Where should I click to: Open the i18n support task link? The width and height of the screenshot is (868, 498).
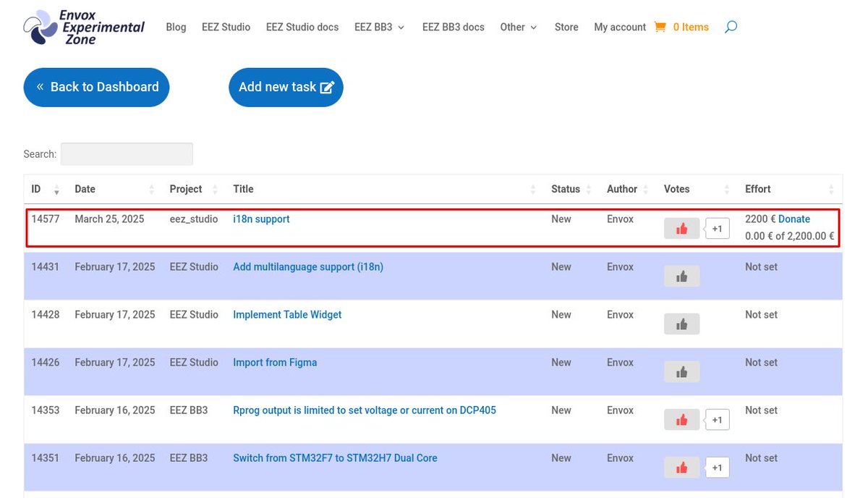(261, 219)
